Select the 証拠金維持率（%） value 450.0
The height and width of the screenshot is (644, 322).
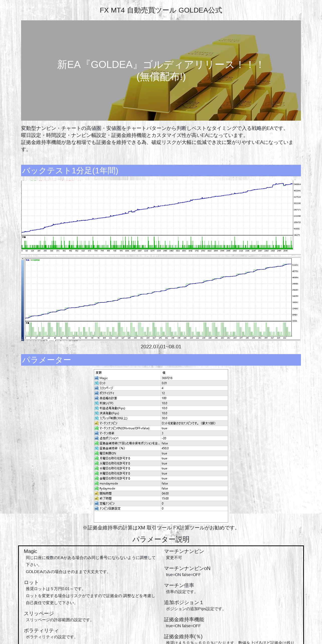click(x=165, y=448)
